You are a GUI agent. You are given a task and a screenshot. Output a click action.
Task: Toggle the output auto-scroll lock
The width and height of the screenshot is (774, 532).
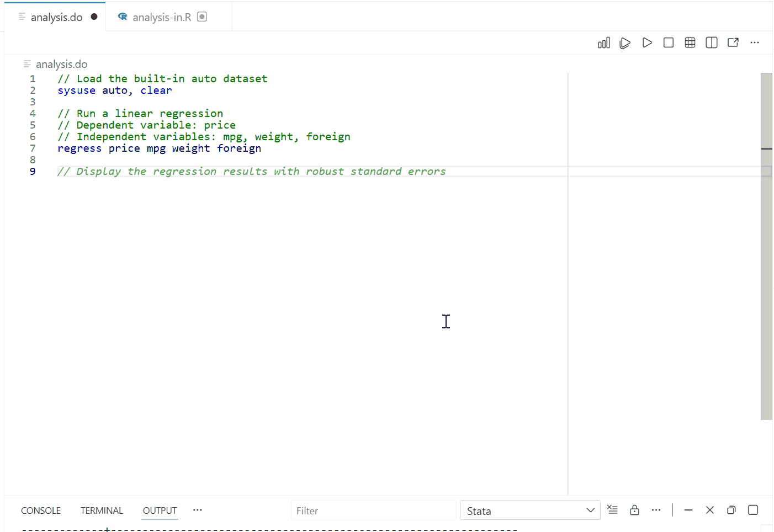pyautogui.click(x=634, y=510)
